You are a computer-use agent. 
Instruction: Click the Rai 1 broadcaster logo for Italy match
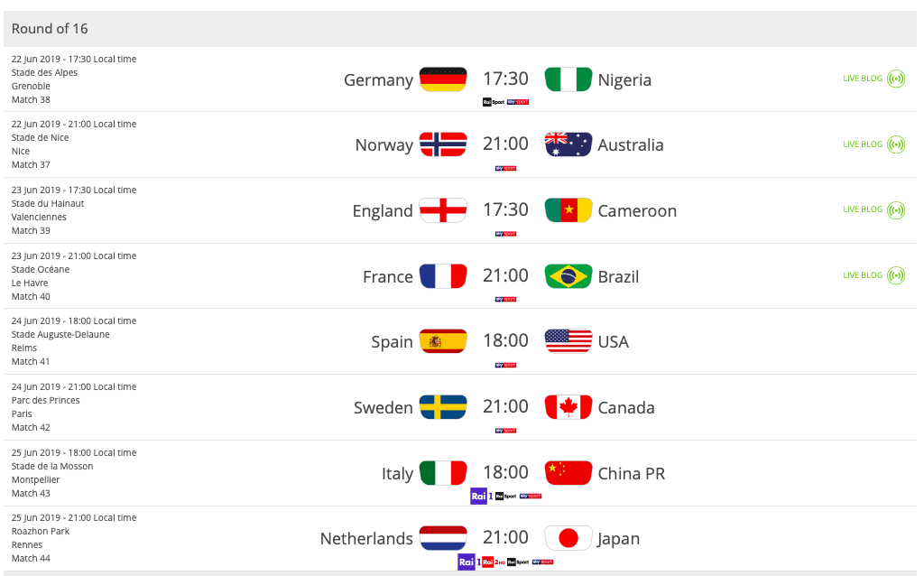481,496
